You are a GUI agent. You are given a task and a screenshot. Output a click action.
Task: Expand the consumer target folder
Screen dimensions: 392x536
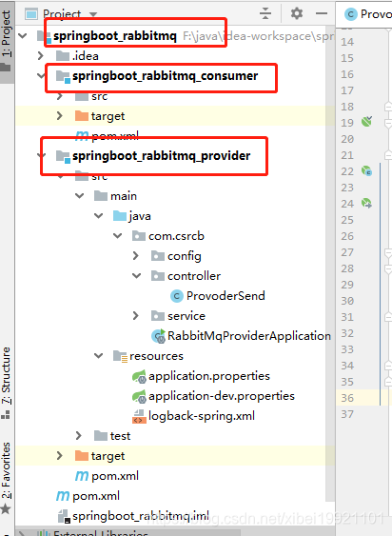tap(60, 116)
